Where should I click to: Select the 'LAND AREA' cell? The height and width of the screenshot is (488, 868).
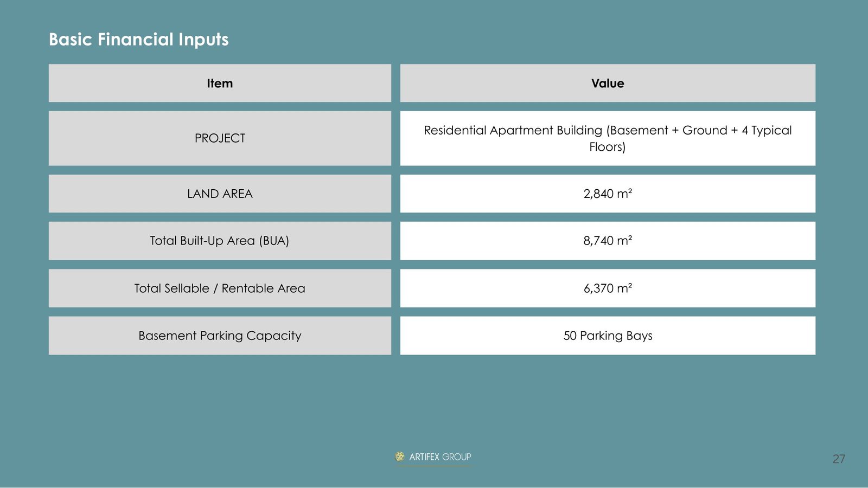[220, 194]
